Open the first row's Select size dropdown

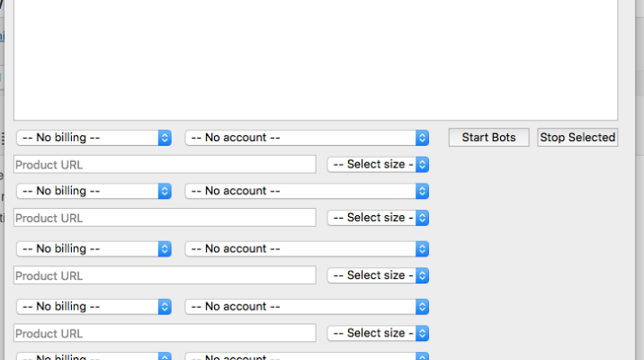click(x=378, y=165)
